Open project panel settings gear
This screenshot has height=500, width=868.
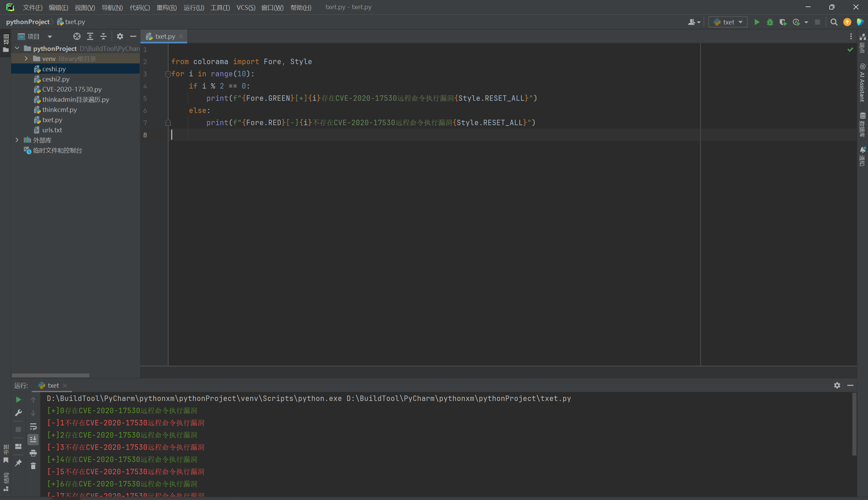120,36
